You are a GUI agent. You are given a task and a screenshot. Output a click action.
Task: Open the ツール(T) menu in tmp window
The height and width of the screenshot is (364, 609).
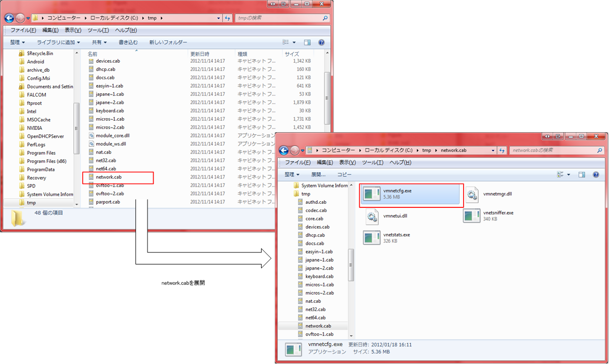(x=98, y=31)
